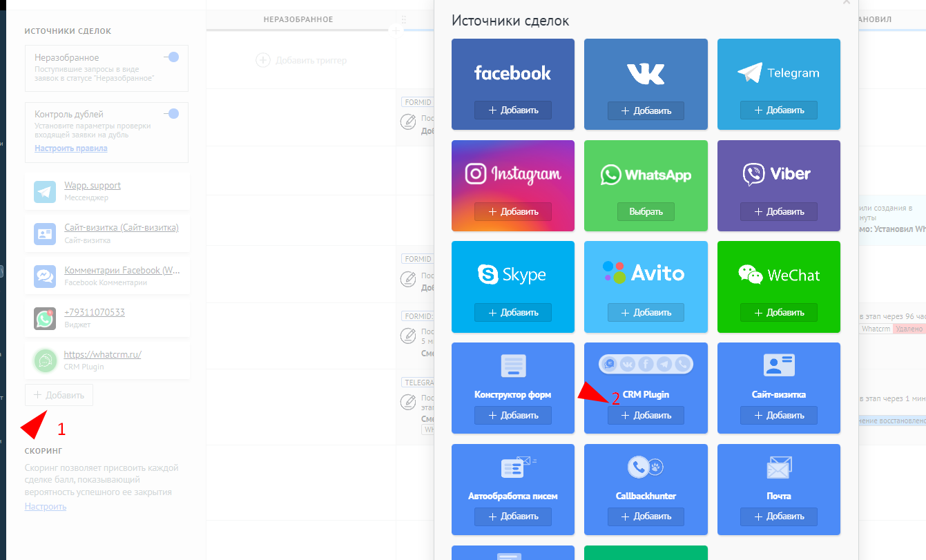Open the Настроить правила link
The width and height of the screenshot is (926, 560).
pos(71,148)
